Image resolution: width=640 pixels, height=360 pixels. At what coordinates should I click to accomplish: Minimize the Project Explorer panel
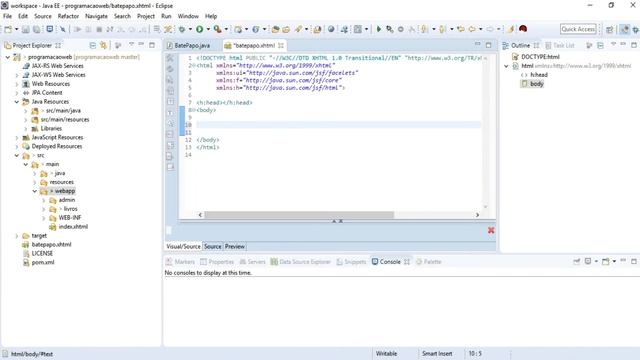[141, 44]
